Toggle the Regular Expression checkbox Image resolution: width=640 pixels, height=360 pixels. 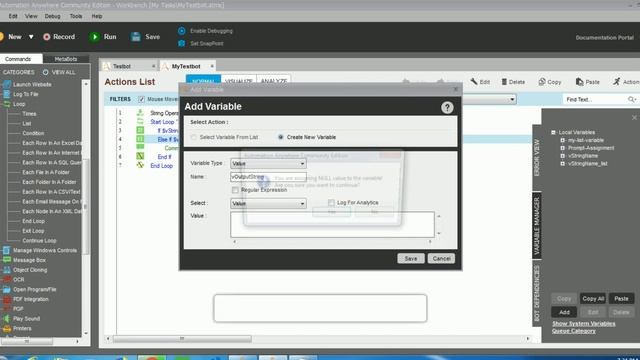235,190
